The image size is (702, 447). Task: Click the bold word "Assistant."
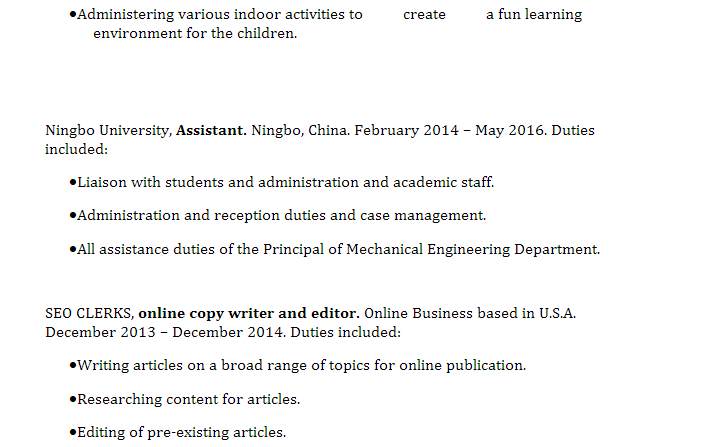[x=211, y=130]
